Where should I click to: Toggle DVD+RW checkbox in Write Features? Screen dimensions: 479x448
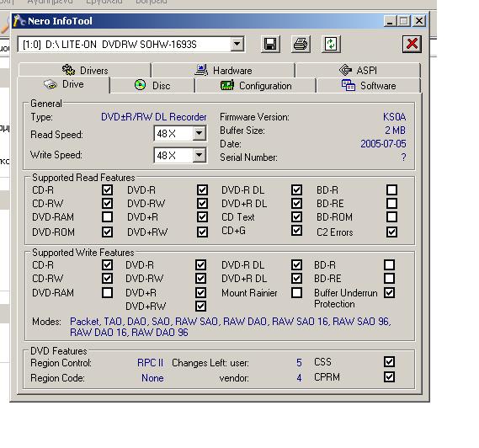200,306
